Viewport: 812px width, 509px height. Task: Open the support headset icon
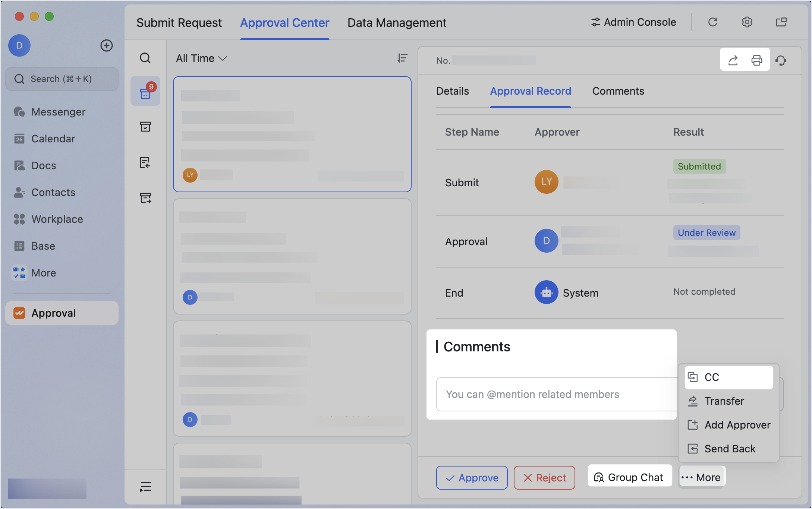781,60
